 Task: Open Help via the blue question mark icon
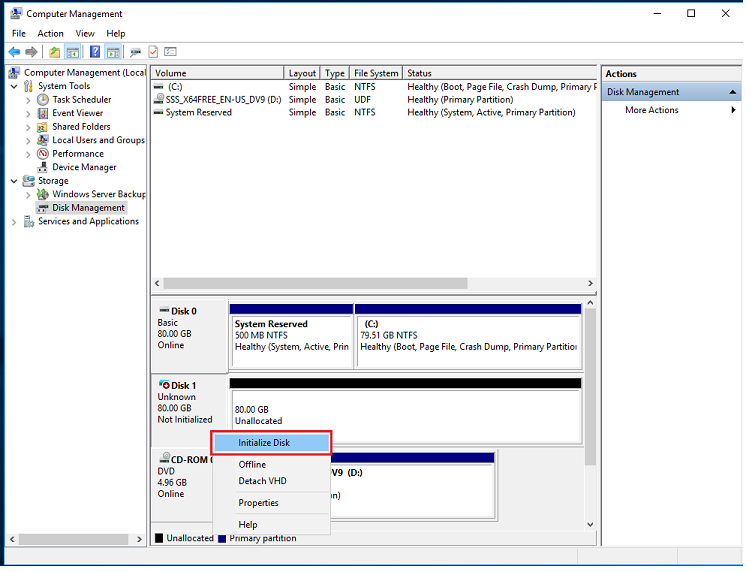pos(95,52)
